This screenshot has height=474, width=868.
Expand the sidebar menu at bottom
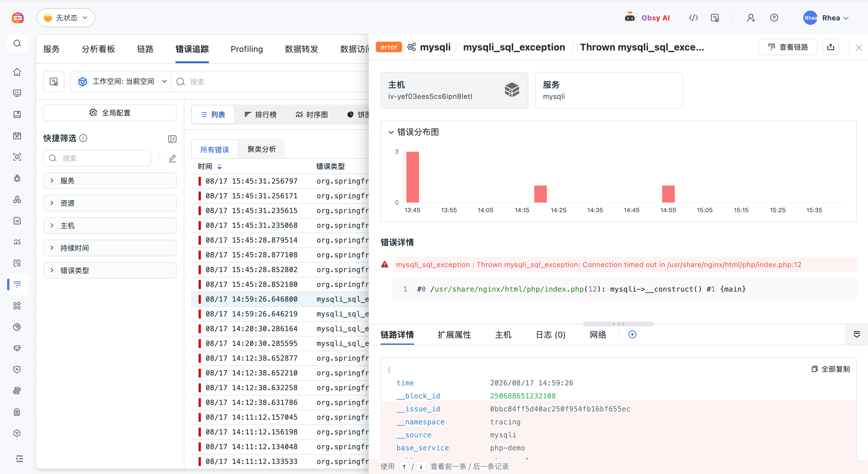pyautogui.click(x=19, y=459)
